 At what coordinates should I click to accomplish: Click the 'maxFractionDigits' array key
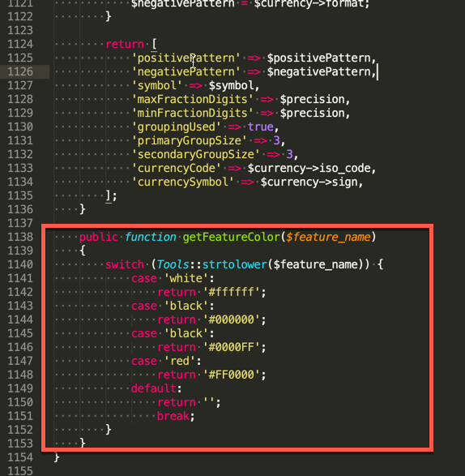tap(192, 99)
